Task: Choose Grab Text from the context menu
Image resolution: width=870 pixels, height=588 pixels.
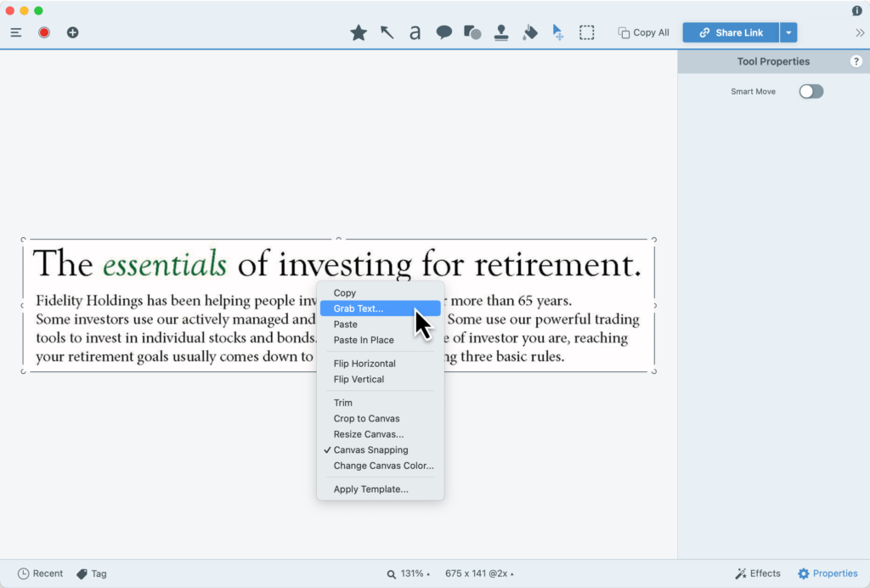Action: click(x=359, y=308)
